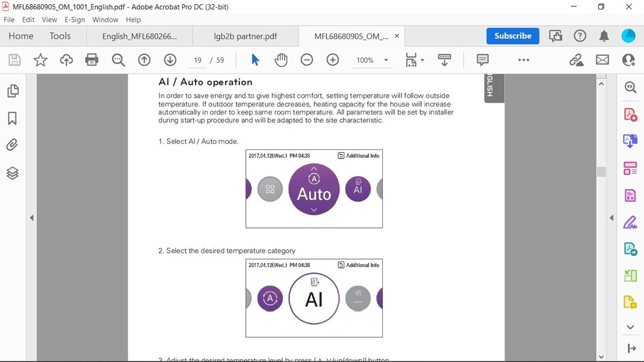The height and width of the screenshot is (362, 644).
Task: Click the zoom out minus button
Action: (307, 60)
